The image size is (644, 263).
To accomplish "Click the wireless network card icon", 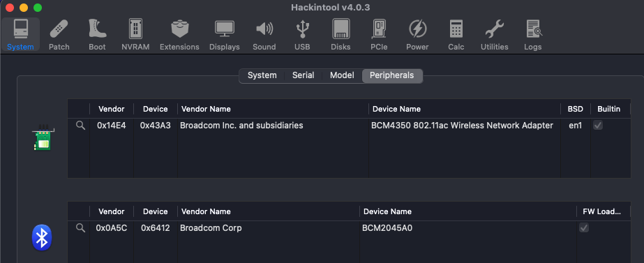I will (43, 137).
